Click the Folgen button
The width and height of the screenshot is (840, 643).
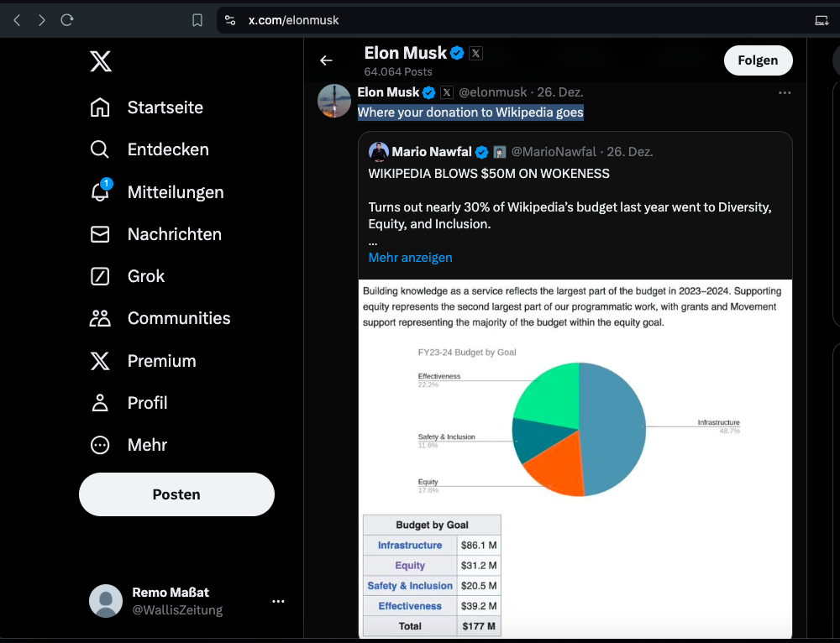click(758, 60)
